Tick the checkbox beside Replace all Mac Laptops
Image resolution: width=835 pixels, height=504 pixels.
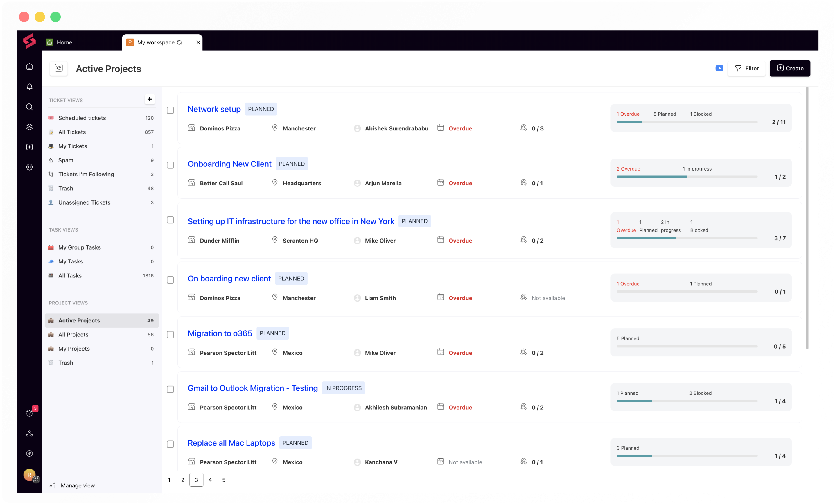(x=170, y=444)
